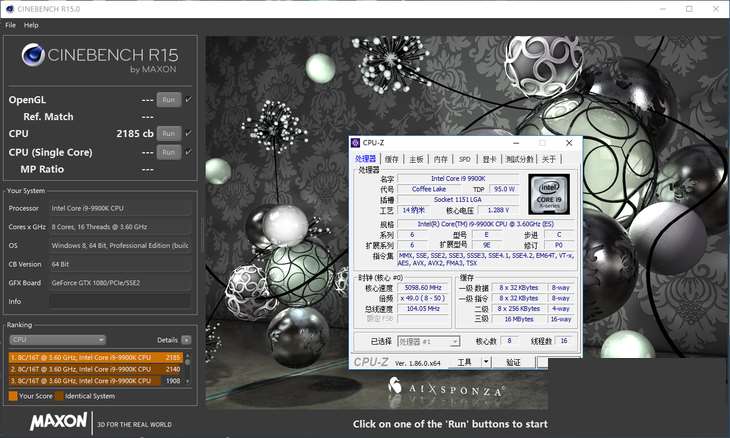Click the Cores x GHz field value
This screenshot has width=730, height=438.
click(x=120, y=227)
